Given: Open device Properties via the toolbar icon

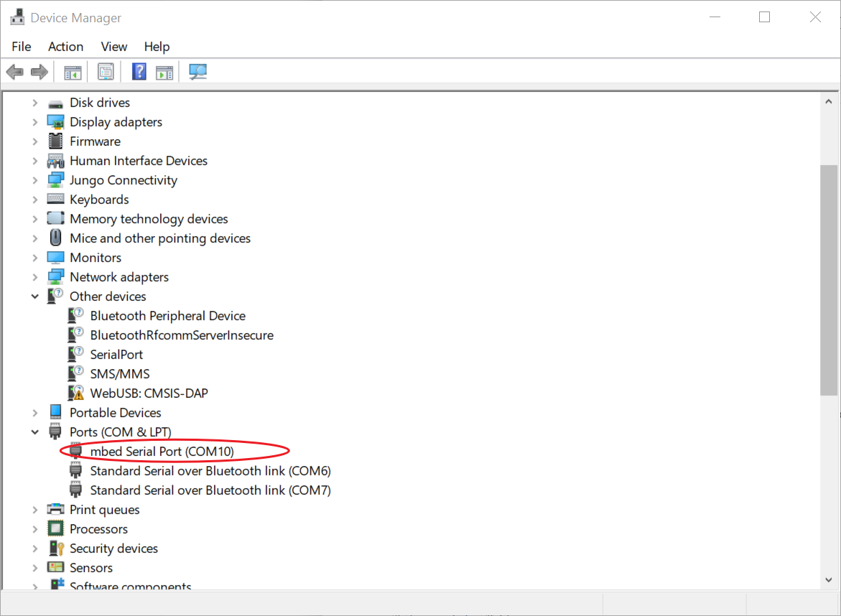Looking at the screenshot, I should [106, 71].
